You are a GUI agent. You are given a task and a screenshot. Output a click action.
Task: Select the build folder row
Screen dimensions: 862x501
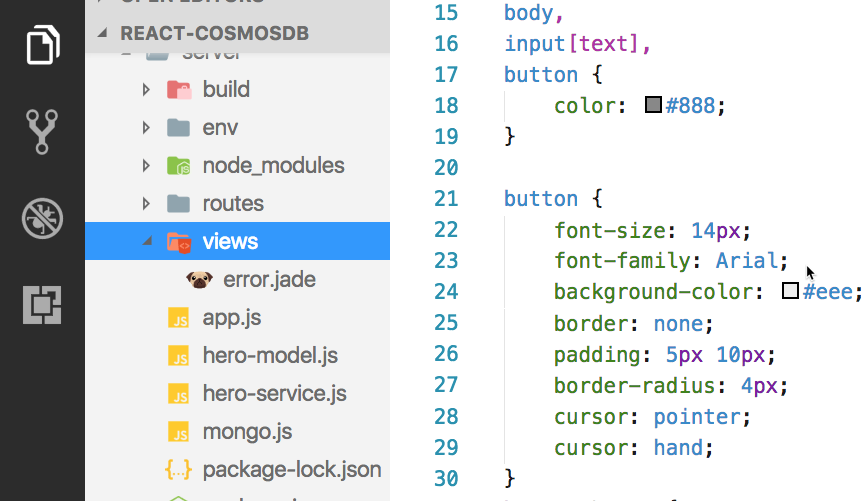tap(237, 89)
